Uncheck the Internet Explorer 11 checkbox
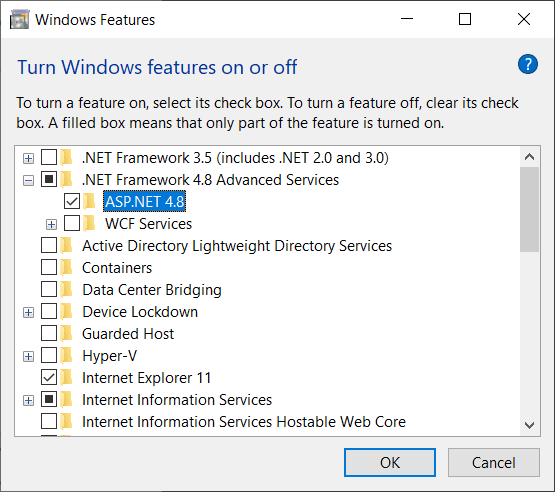The image size is (555, 492). point(49,378)
